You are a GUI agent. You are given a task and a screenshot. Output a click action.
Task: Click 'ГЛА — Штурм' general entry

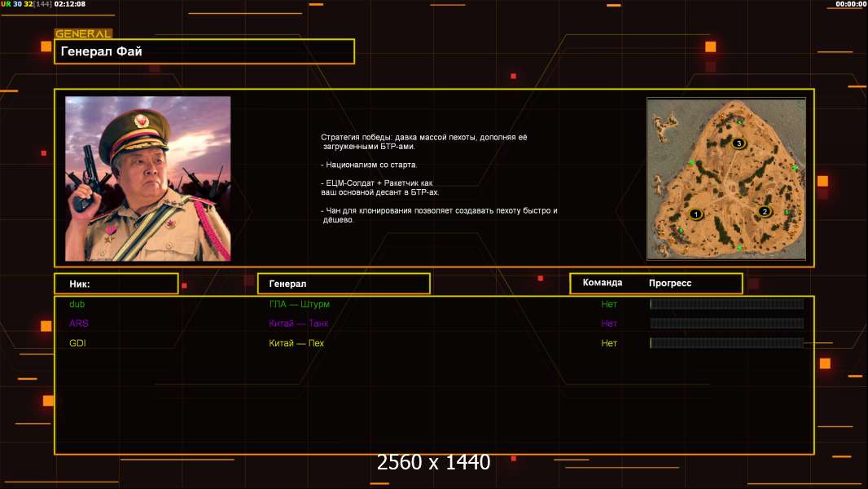[x=299, y=304]
